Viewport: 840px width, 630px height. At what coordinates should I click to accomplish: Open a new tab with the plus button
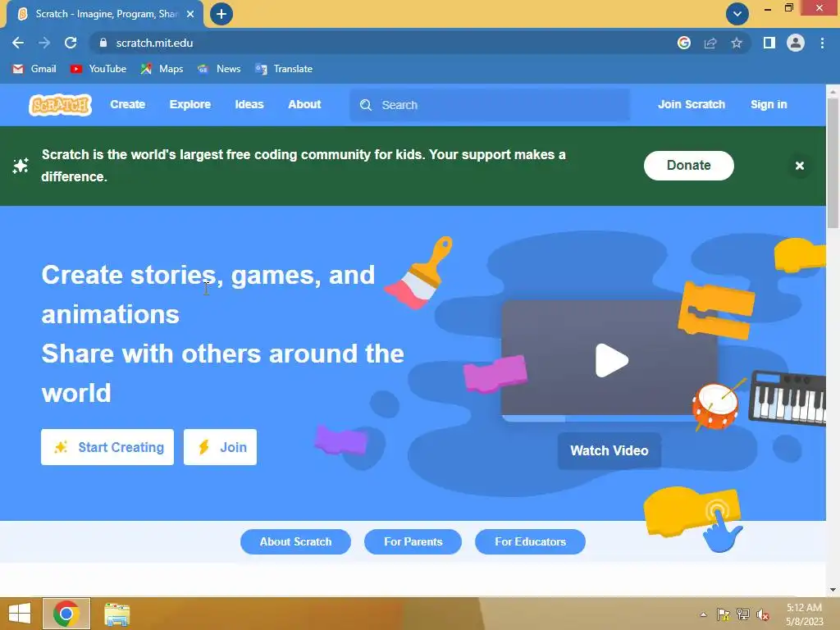coord(221,14)
